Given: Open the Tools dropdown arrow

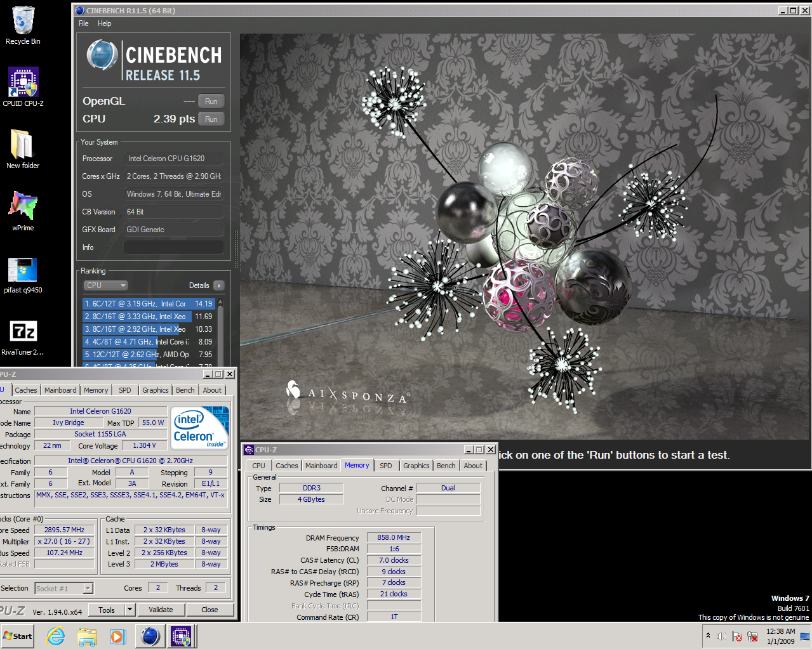Looking at the screenshot, I should pyautogui.click(x=130, y=610).
